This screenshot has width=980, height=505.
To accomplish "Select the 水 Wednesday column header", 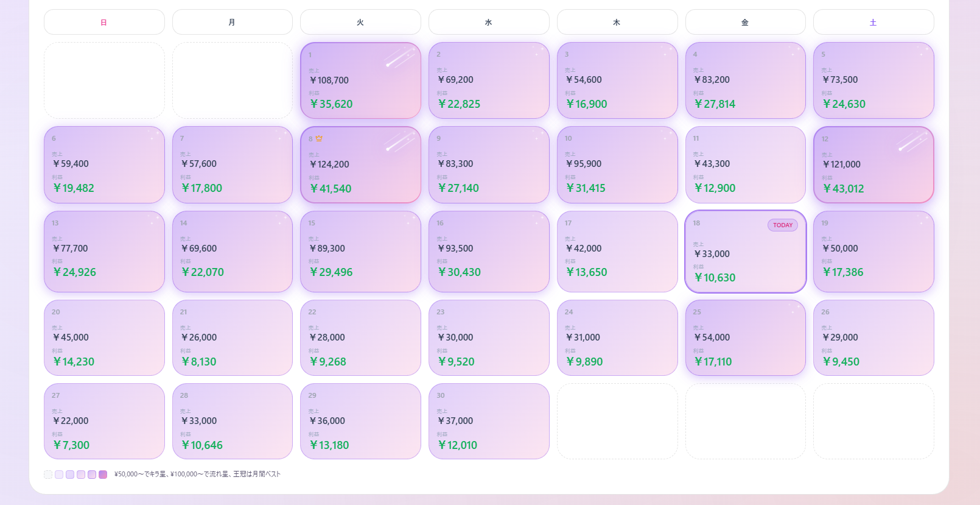I will point(489,22).
